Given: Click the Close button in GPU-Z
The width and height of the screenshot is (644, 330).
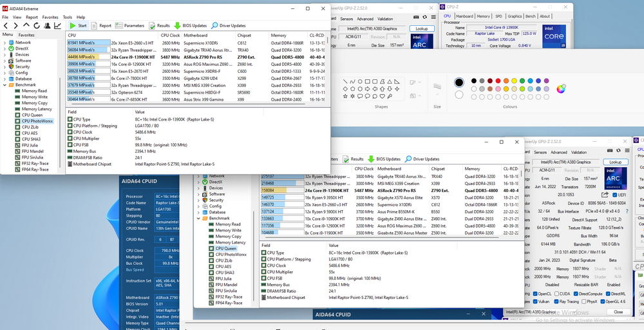Looking at the screenshot, I should (618, 311).
